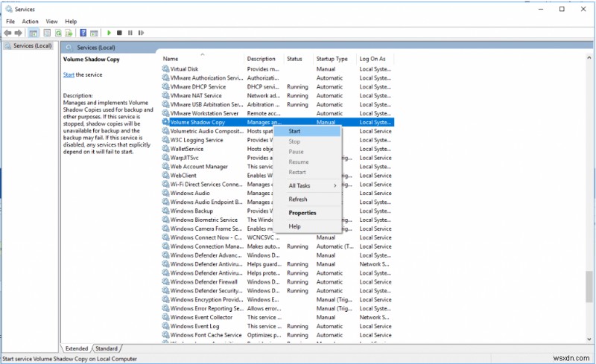Open the Action menu
Image resolution: width=596 pixels, height=364 pixels.
click(30, 22)
